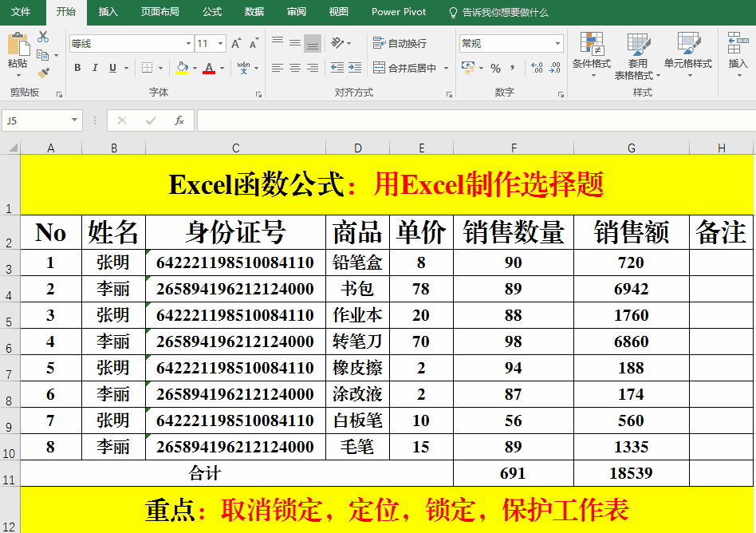Click the cancel entry X button
This screenshot has height=533, width=756.
[x=122, y=120]
